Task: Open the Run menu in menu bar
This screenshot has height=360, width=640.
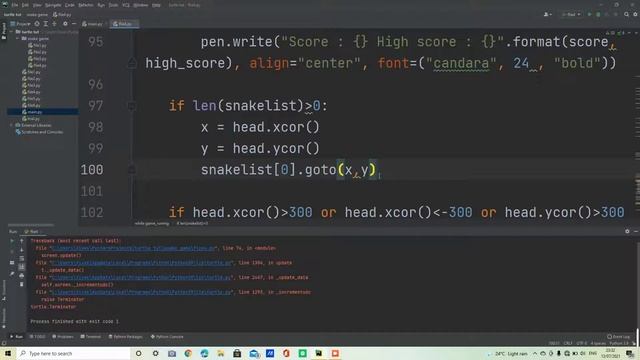Action: 101,5
